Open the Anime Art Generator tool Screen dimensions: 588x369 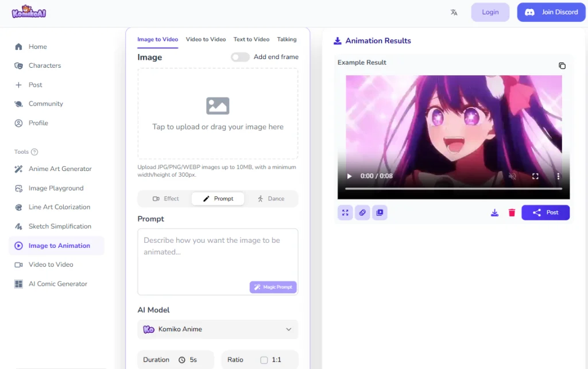point(59,169)
